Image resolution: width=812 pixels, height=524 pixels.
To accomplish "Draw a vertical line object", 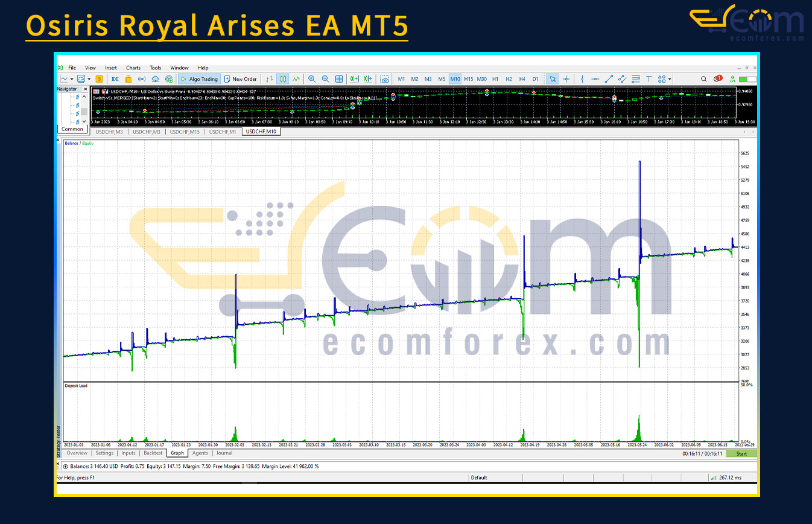I will pos(582,79).
